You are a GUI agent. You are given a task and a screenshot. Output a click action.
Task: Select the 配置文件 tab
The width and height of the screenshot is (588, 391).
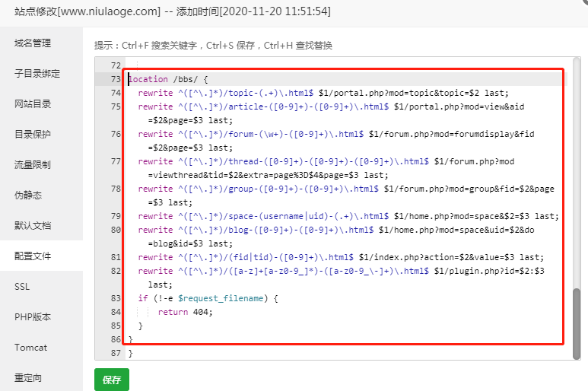pyautogui.click(x=33, y=256)
